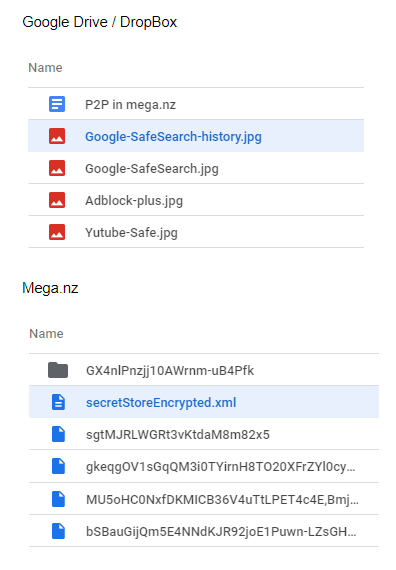Open Adblock-plus.jpg file name
This screenshot has width=396, height=570.
(x=134, y=201)
